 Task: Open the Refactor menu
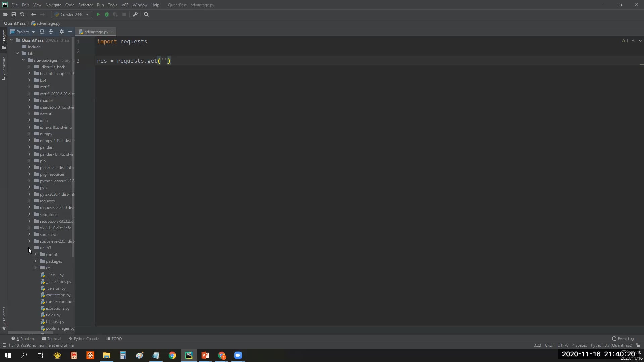pyautogui.click(x=86, y=5)
